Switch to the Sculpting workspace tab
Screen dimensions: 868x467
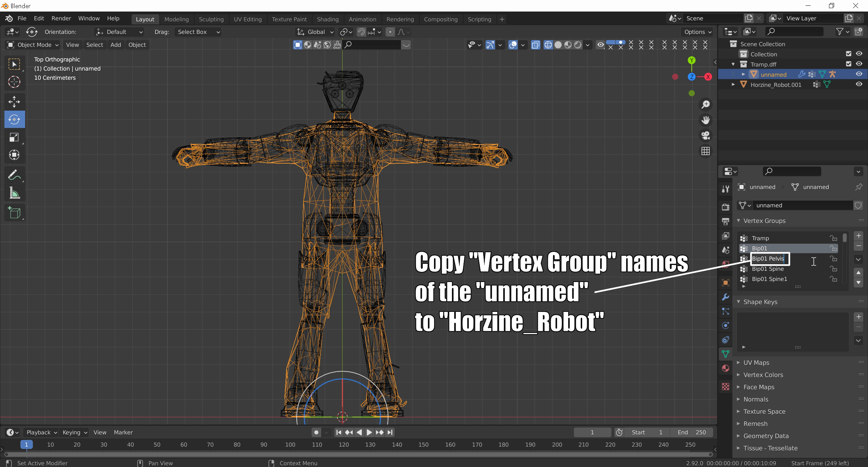click(211, 19)
